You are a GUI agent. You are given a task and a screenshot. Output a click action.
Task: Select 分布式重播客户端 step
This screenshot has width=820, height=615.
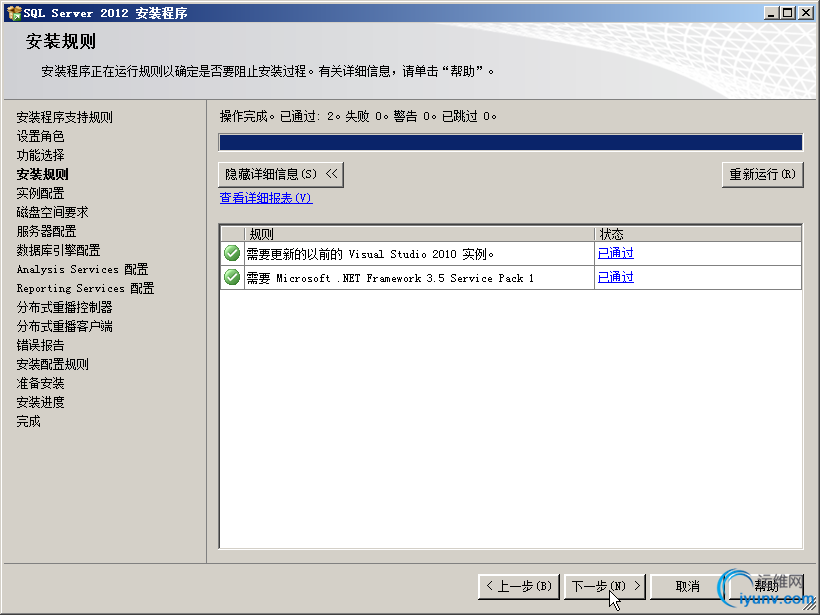(64, 326)
